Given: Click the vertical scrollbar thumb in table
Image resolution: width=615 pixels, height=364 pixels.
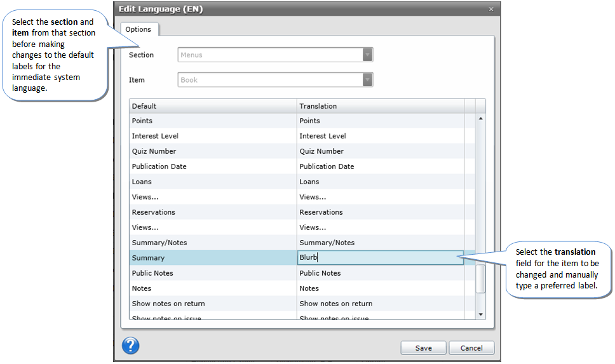Looking at the screenshot, I should [480, 278].
